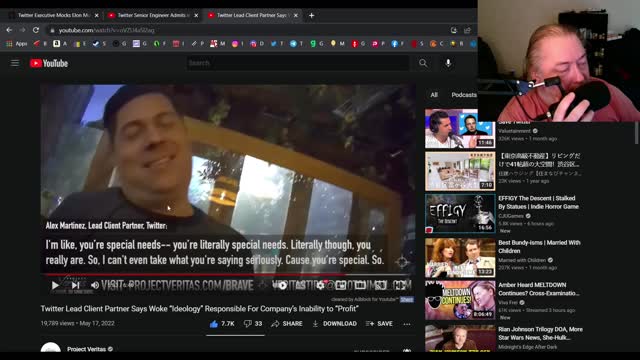This screenshot has width=640, height=360.
Task: Open video player settings gear
Action: pos(321,285)
